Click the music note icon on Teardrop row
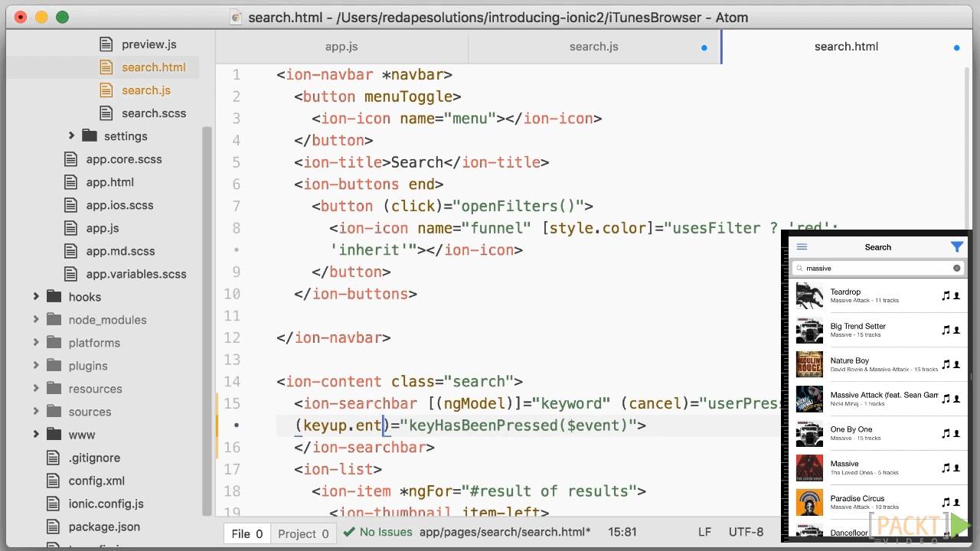Screen dimensions: 980x551 click(946, 295)
